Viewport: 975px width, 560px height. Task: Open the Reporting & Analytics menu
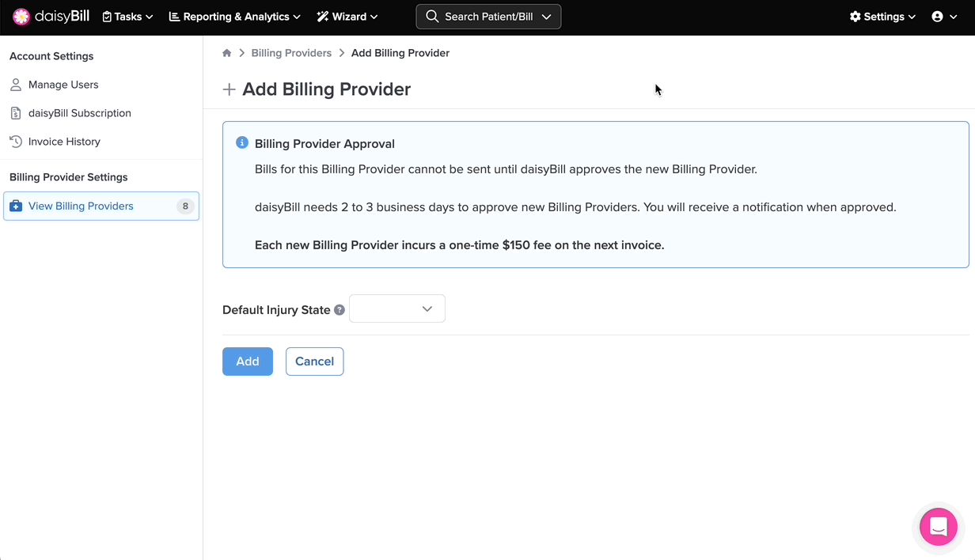235,17
